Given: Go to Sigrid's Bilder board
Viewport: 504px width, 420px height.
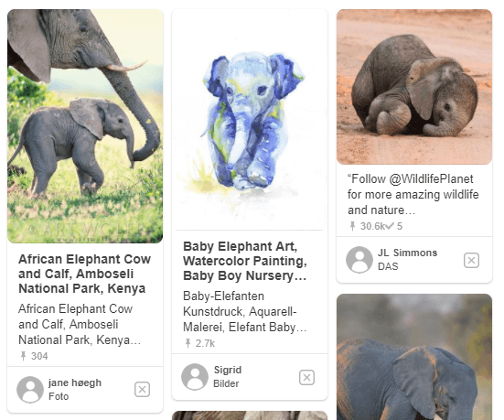Looking at the screenshot, I should pyautogui.click(x=226, y=383).
